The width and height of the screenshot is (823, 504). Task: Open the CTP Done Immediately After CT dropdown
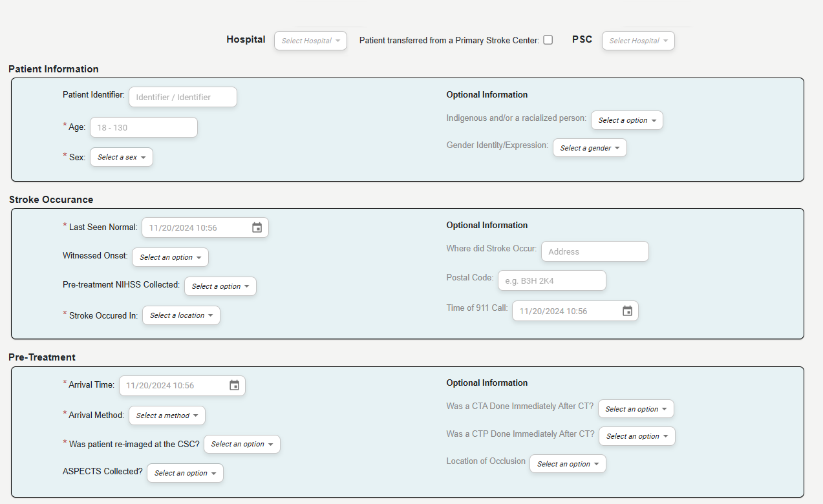[x=636, y=436]
